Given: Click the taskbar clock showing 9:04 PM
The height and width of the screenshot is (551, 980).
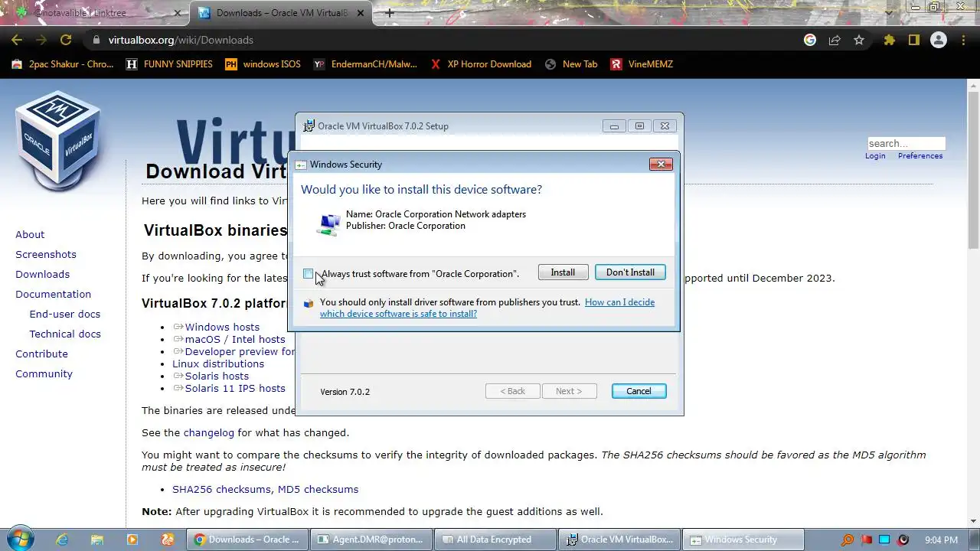Looking at the screenshot, I should tap(941, 540).
